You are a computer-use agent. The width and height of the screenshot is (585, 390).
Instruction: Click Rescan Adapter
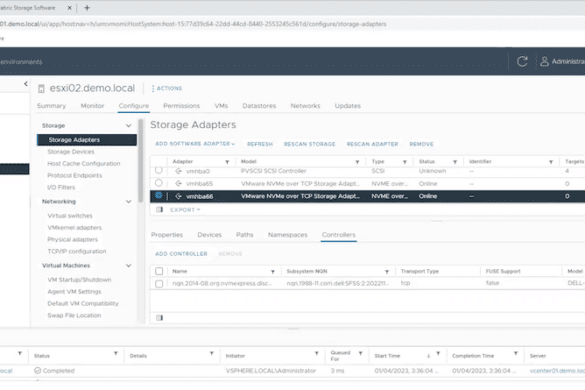point(372,144)
